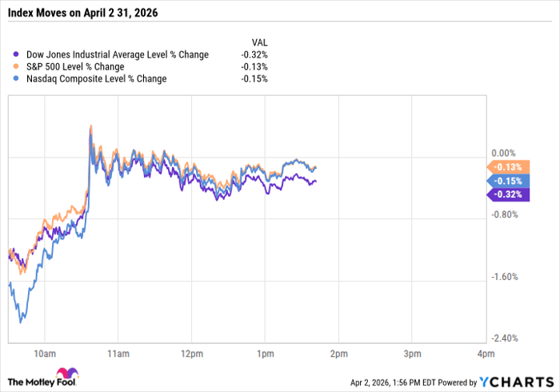Click the orange -0.13% end-value flag
The height and width of the screenshot is (392, 560).
505,167
